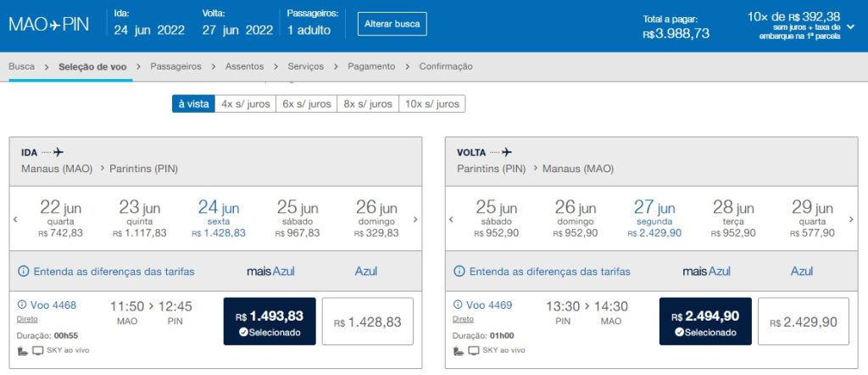Go to the Busca step
This screenshot has height=375, width=868.
(x=22, y=66)
